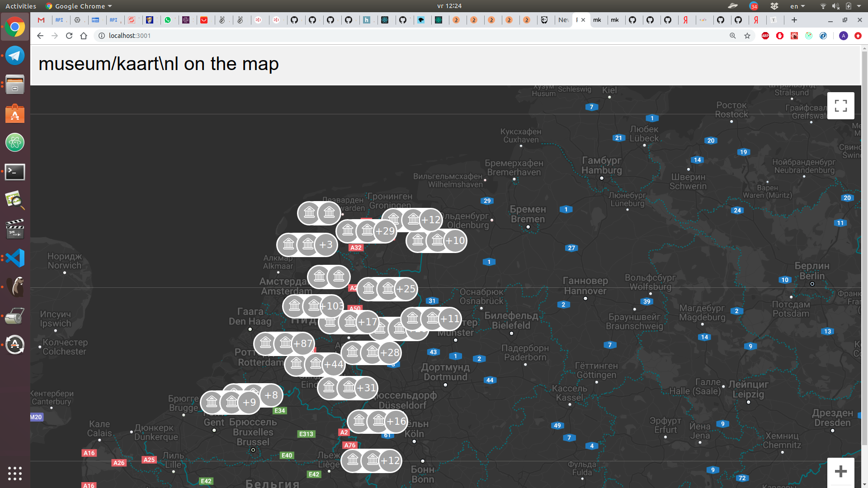Click the fullscreen map icon
This screenshot has height=488, width=868.
pos(840,106)
